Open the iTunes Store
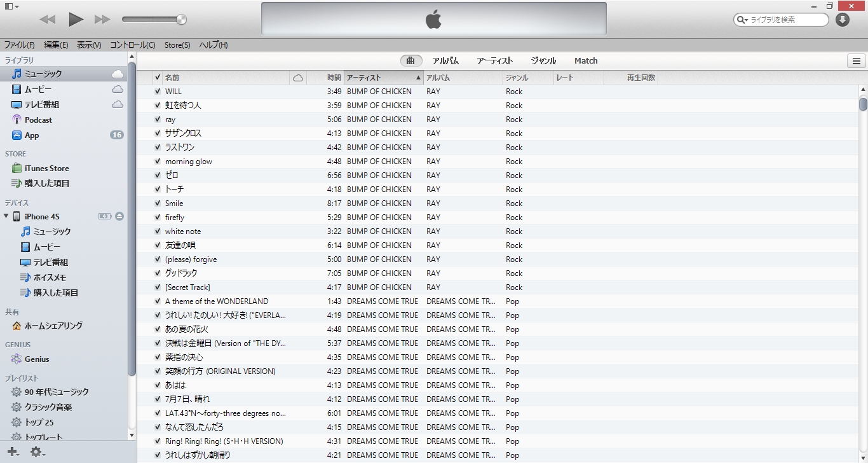The width and height of the screenshot is (868, 463). coord(64,168)
